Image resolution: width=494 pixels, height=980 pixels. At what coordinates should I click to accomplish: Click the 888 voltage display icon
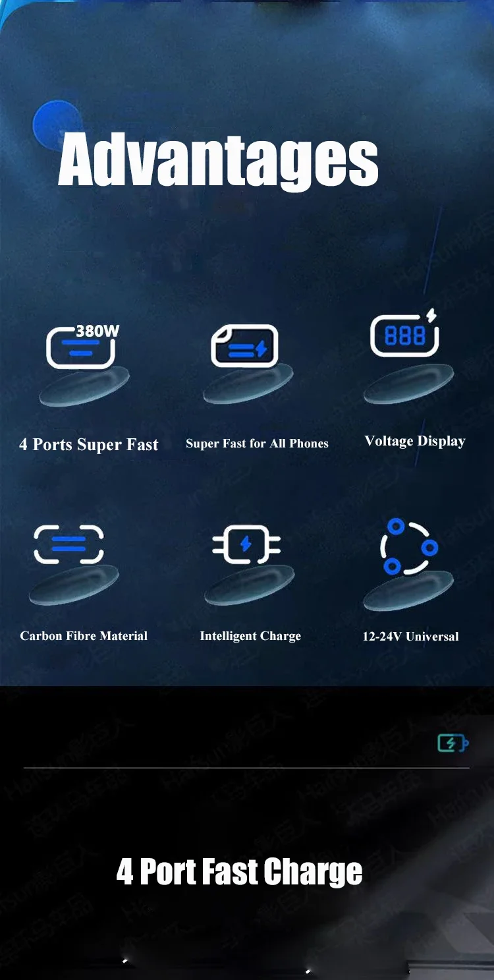coord(404,335)
